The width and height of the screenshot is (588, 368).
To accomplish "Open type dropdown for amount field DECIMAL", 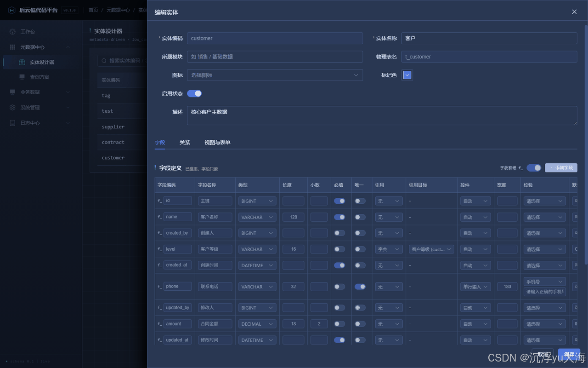I will [257, 324].
